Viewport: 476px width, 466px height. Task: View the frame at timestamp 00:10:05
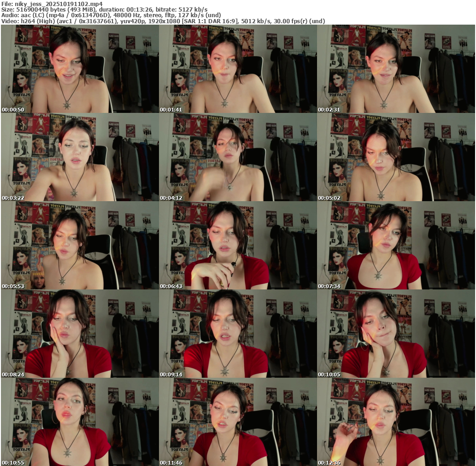coord(396,334)
